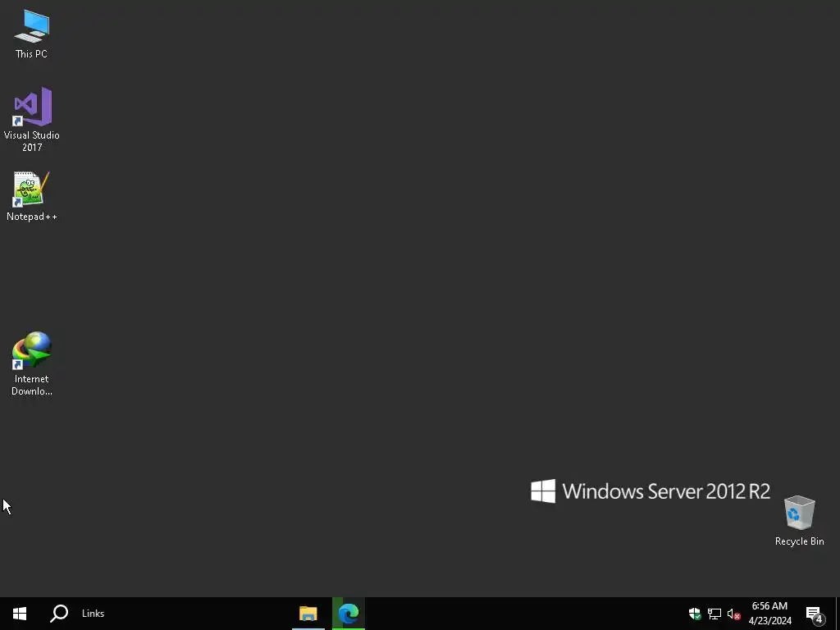Open File Explorer from the taskbar
This screenshot has width=840, height=630.
308,614
